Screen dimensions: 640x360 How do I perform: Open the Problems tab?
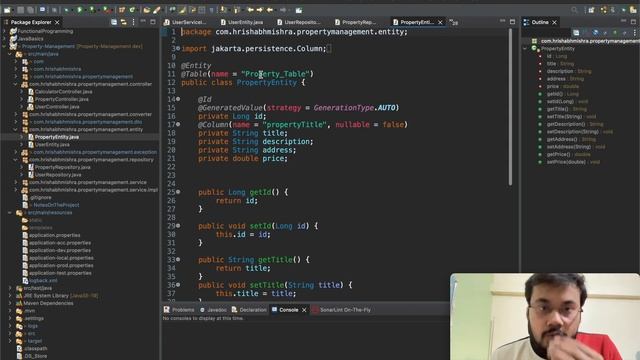tap(179, 310)
